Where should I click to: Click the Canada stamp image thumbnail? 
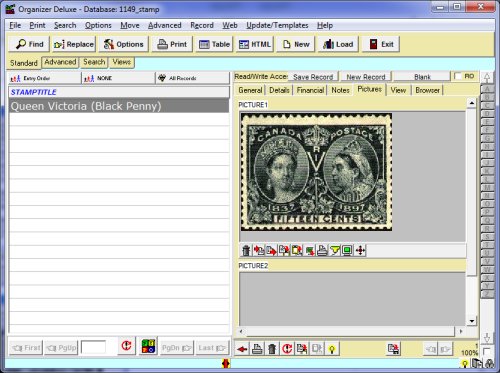(316, 172)
